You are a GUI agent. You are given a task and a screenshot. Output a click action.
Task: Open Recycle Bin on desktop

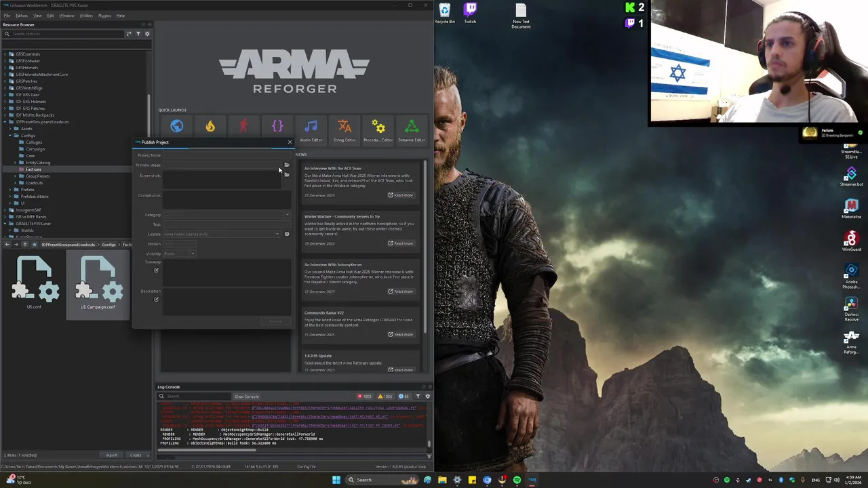tap(445, 13)
